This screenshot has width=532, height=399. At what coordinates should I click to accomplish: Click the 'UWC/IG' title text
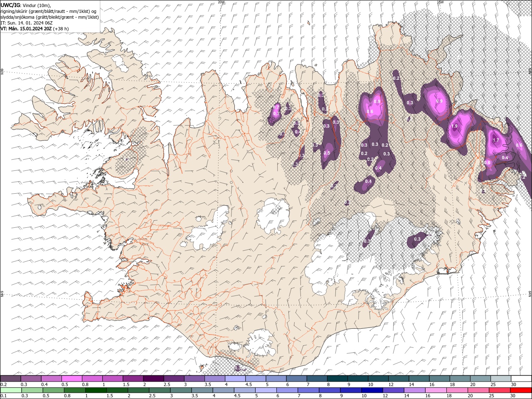pos(10,5)
